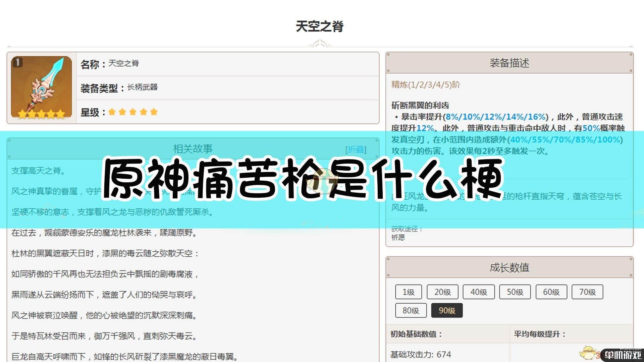Click the story line 在过去，觊觎蒙德安乐的魔龙杜林袭来
This screenshot has height=362, width=644.
pyautogui.click(x=104, y=233)
